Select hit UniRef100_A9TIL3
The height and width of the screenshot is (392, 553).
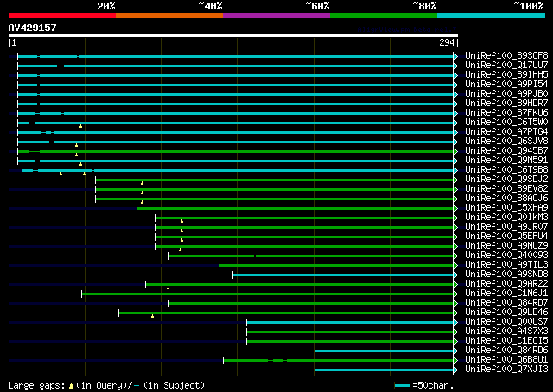[506, 265]
